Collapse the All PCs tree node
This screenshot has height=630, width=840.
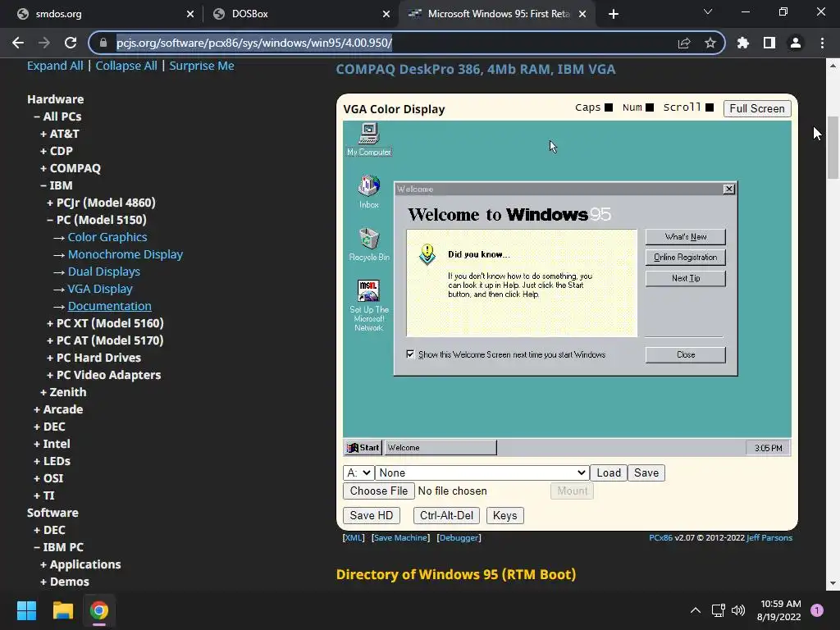click(x=57, y=116)
